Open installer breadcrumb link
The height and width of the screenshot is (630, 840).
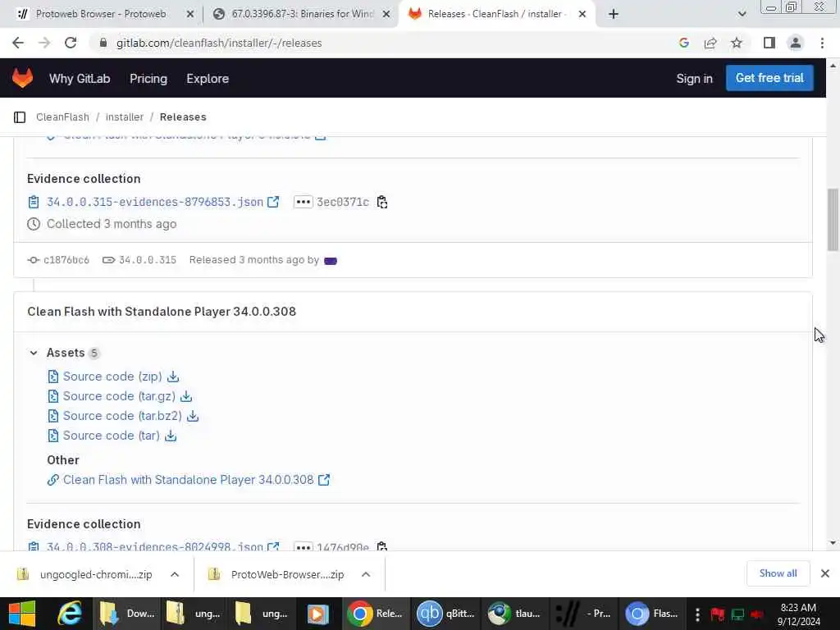pos(125,116)
